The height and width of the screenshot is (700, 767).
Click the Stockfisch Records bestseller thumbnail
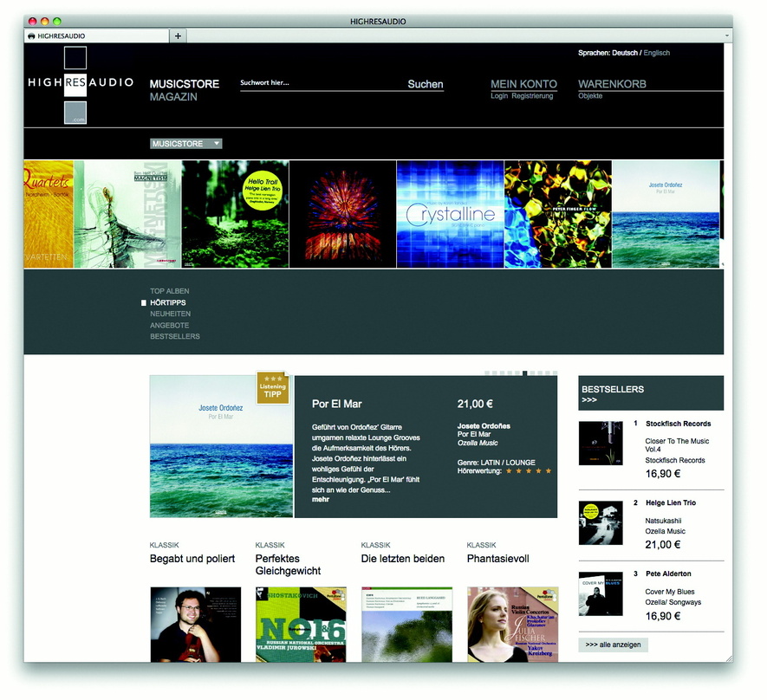pyautogui.click(x=601, y=443)
